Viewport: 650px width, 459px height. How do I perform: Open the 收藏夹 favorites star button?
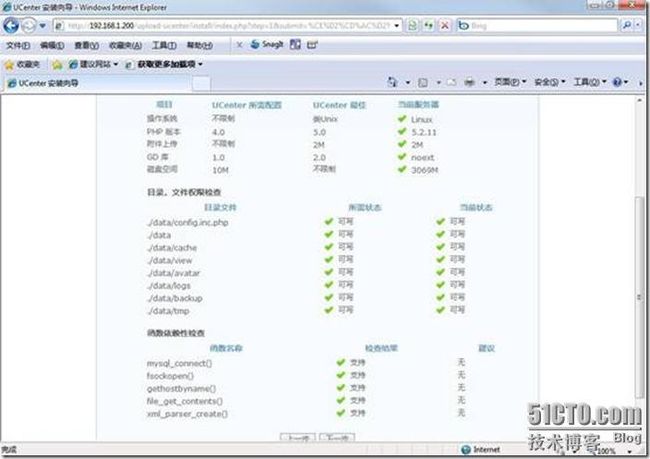(x=22, y=64)
